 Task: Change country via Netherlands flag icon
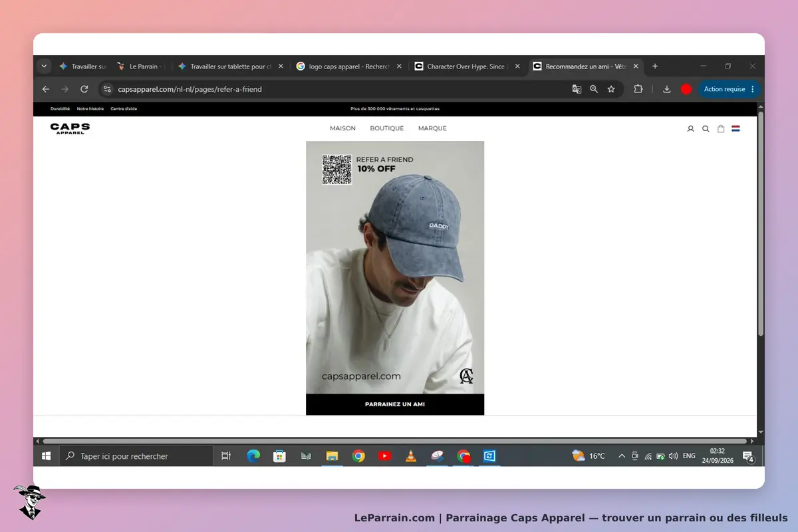coord(735,128)
